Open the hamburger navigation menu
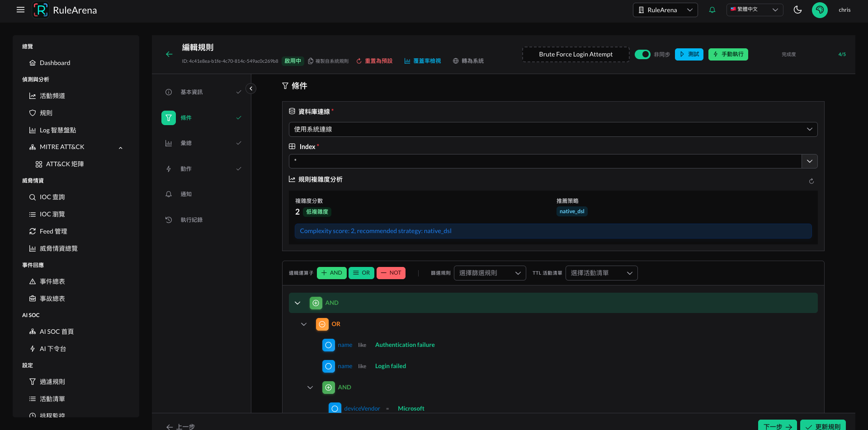Screen dimensions: 868x430 click(20, 10)
